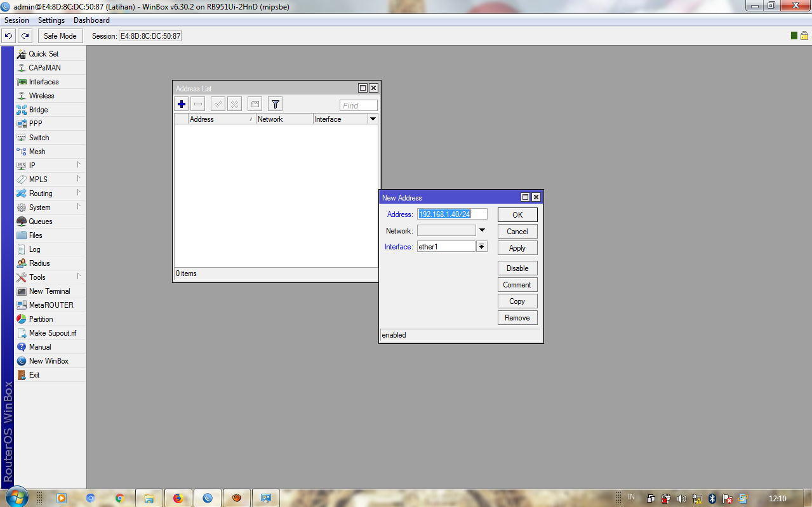Click the Undo arrow in the toolbar
Image resolution: width=812 pixels, height=507 pixels.
(x=8, y=36)
